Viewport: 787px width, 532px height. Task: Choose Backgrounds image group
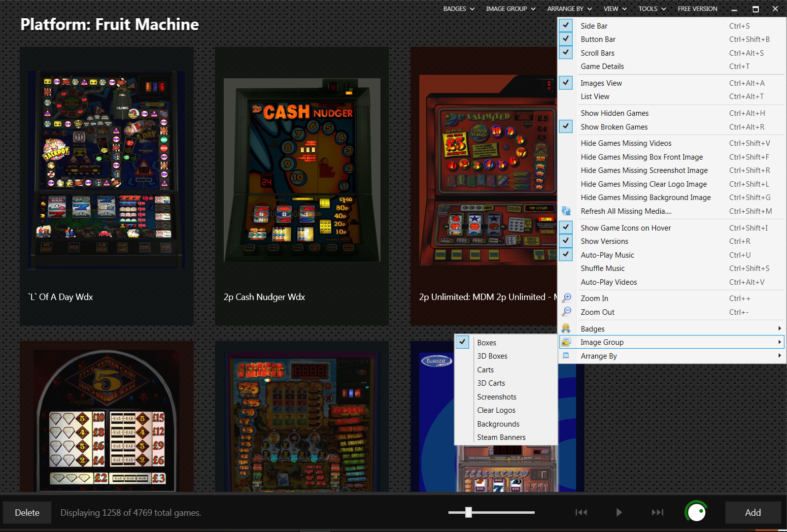pyautogui.click(x=506, y=424)
